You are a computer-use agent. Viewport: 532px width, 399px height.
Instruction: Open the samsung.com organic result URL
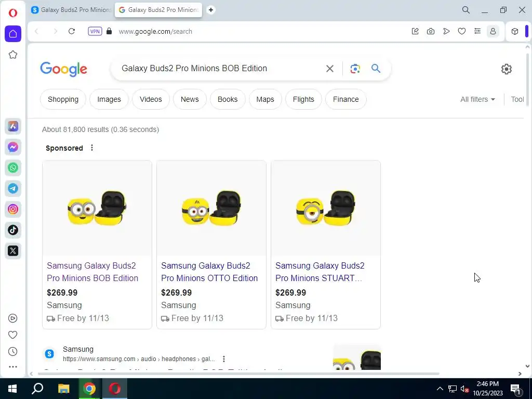(138, 359)
